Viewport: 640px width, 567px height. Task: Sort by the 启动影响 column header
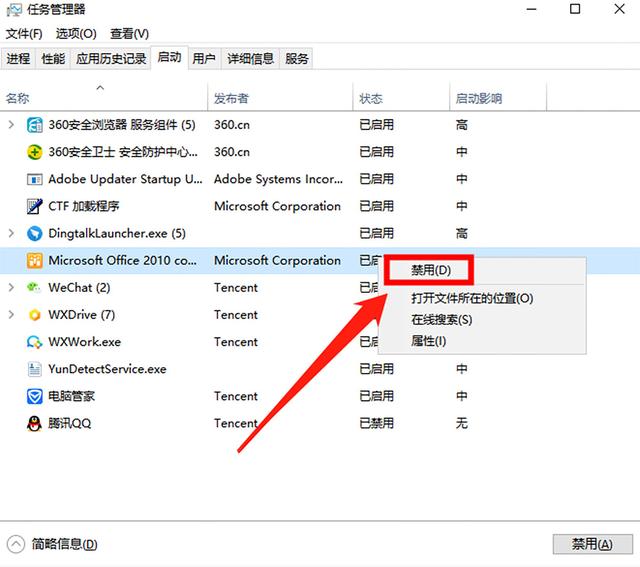click(x=479, y=98)
